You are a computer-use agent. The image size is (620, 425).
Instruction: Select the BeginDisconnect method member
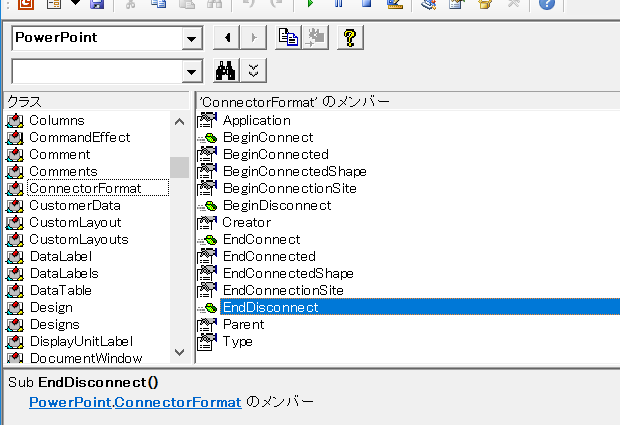click(x=277, y=206)
